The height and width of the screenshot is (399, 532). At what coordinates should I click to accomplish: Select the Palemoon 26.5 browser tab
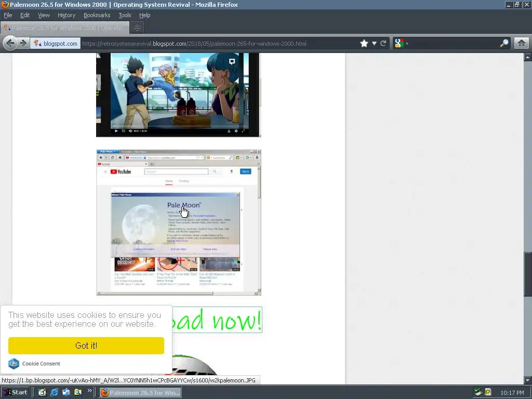(x=65, y=28)
